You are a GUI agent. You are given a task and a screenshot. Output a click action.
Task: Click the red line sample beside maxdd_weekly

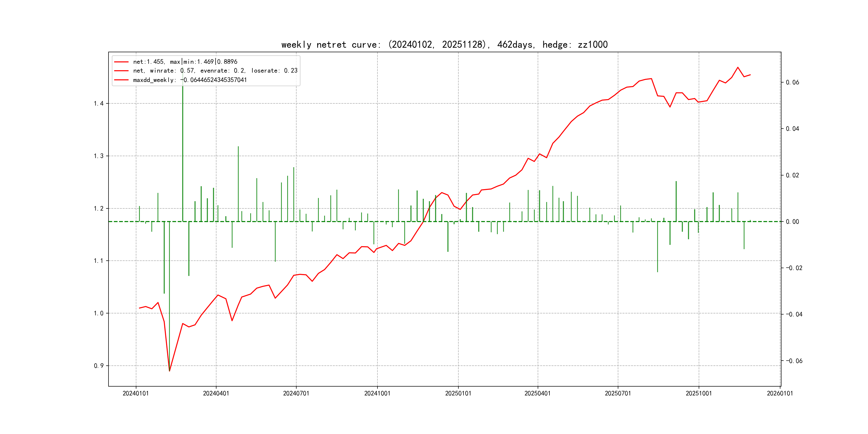click(121, 80)
